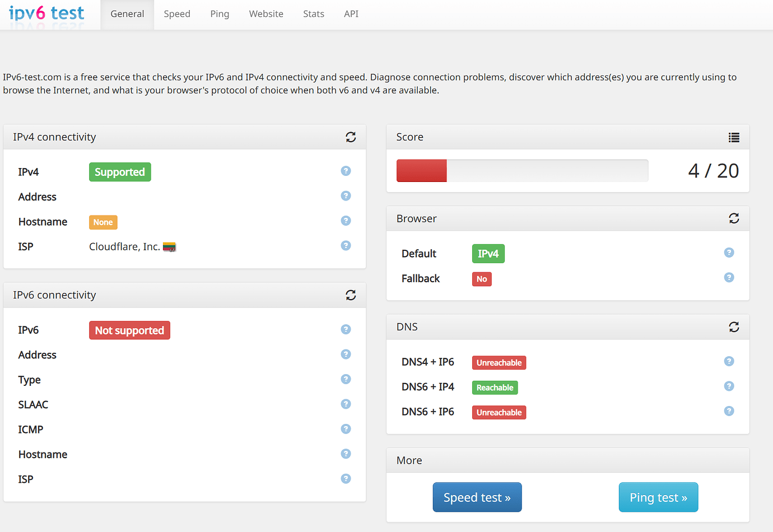The width and height of the screenshot is (773, 532).
Task: Refresh the IPv4 connectivity panel
Action: point(351,137)
